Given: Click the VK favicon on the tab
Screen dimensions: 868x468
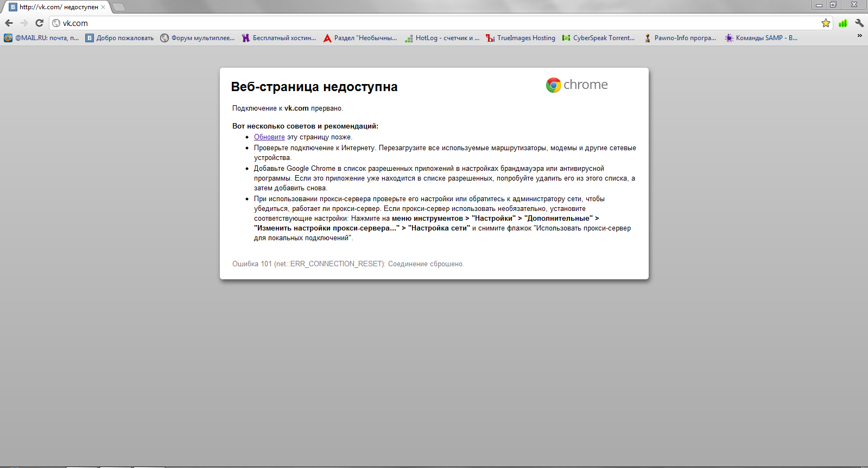Looking at the screenshot, I should (13, 7).
